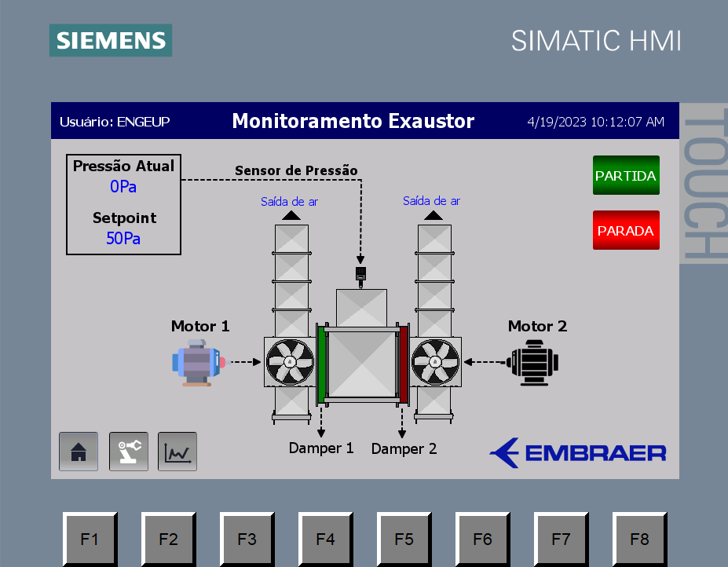Image resolution: width=728 pixels, height=567 pixels.
Task: Click the Damper 2 label
Action: [404, 449]
